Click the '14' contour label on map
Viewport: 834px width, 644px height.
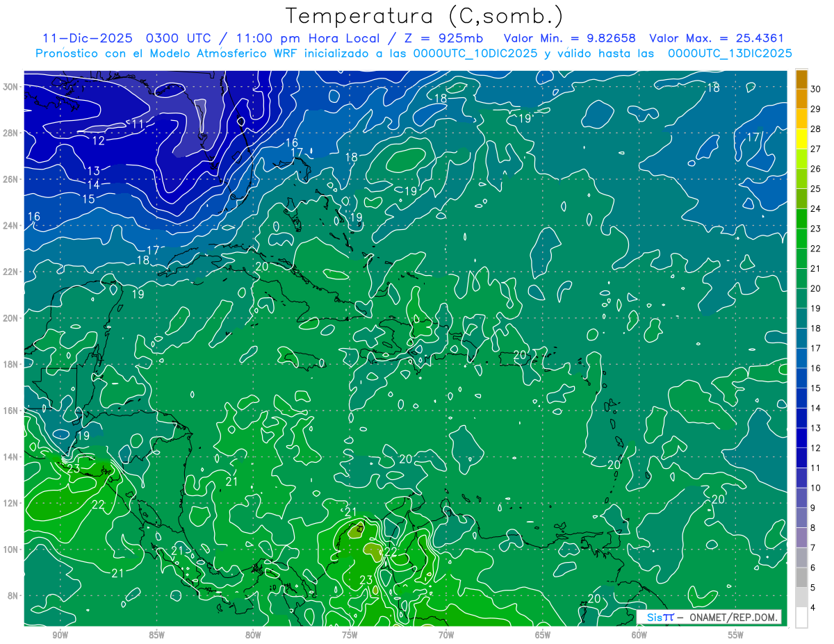(93, 185)
